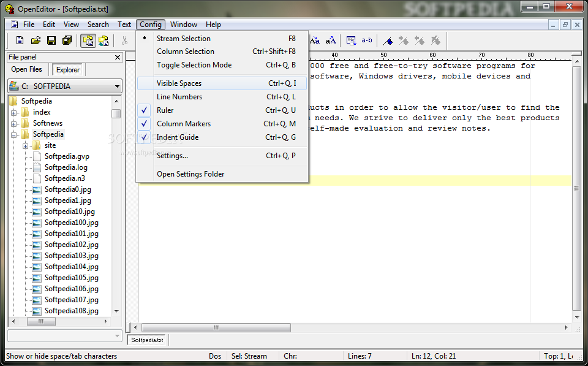Expand the Softnews folder
588x366 pixels.
click(14, 123)
